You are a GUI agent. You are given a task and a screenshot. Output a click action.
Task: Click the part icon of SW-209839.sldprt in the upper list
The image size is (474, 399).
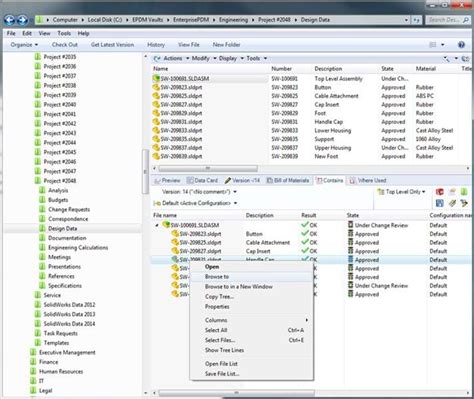tap(156, 156)
